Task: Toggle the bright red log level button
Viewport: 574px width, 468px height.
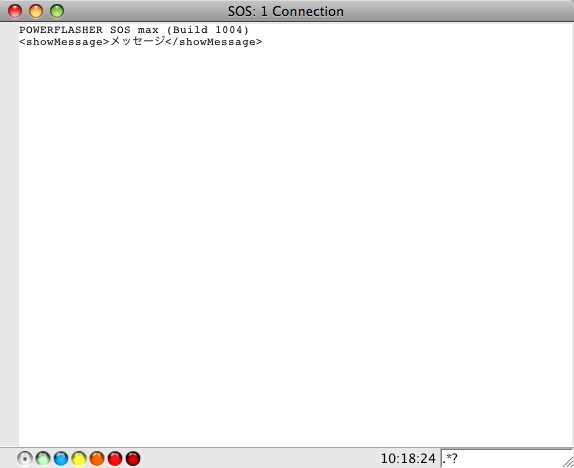Action: tap(115, 458)
